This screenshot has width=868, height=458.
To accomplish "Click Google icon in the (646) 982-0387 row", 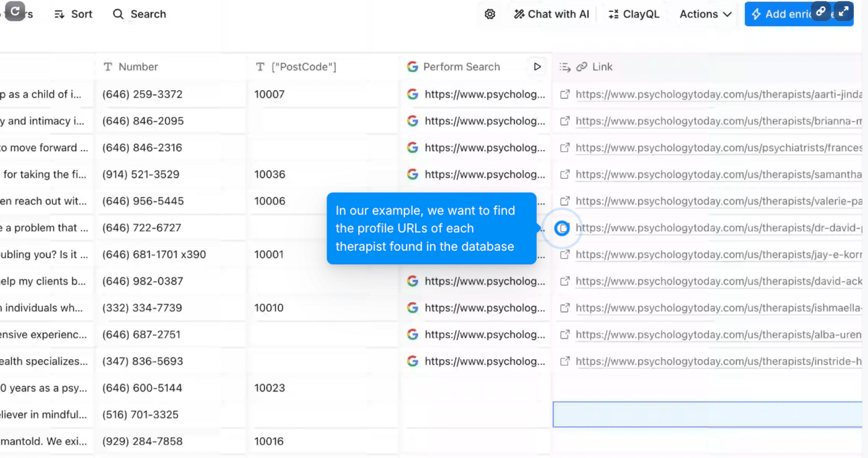I will [x=413, y=281].
